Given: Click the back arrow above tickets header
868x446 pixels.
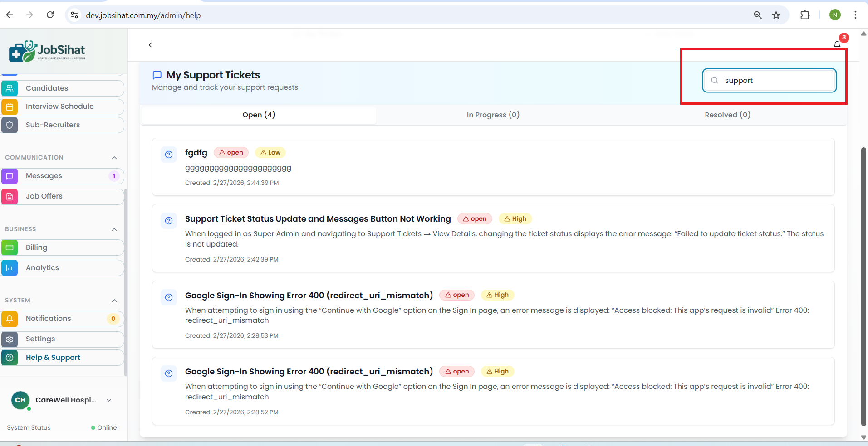Looking at the screenshot, I should point(150,45).
